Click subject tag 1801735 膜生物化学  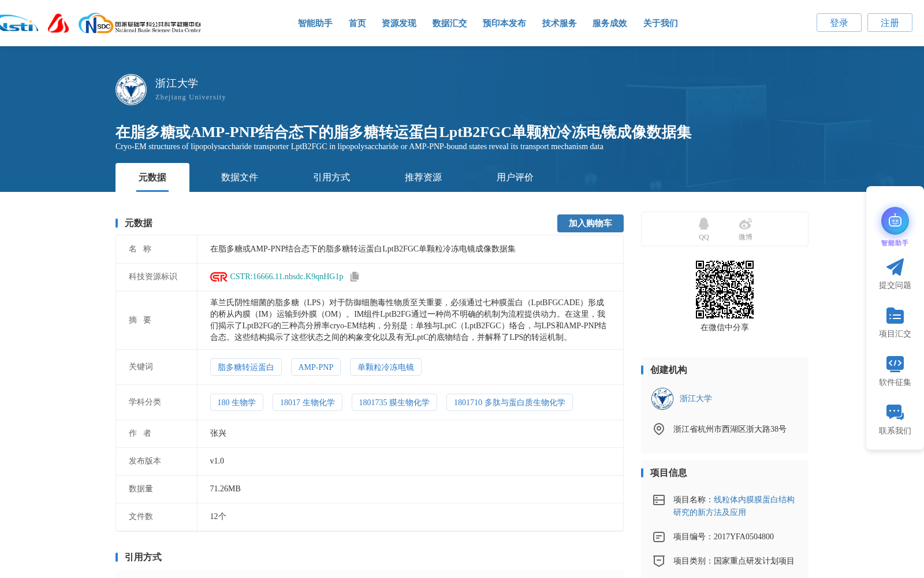click(394, 402)
